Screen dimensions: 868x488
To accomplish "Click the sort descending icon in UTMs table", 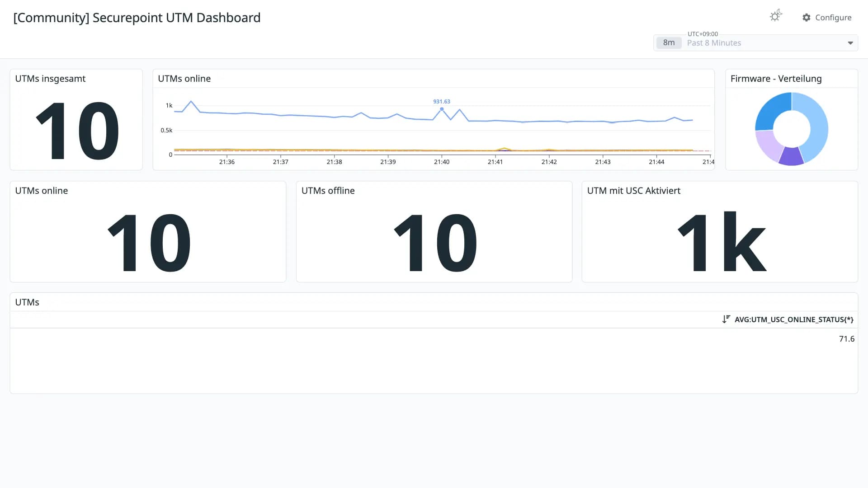I will pyautogui.click(x=726, y=319).
